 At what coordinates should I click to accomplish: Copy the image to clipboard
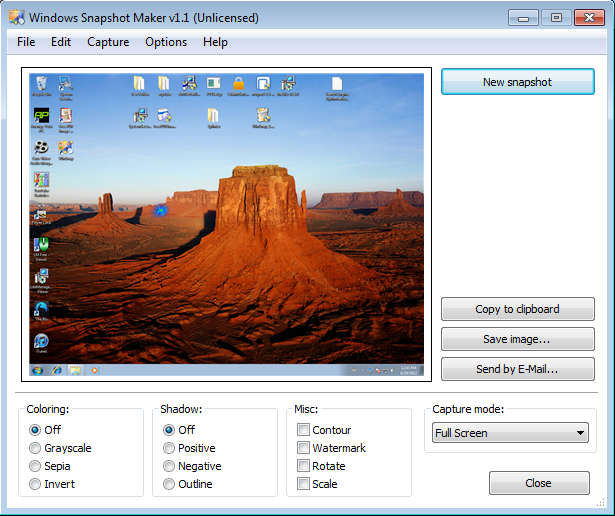[517, 309]
